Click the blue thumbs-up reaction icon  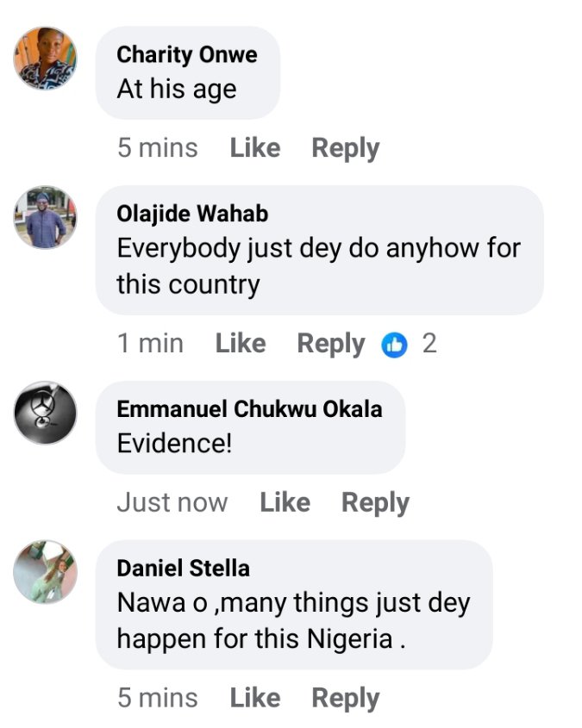[395, 345]
